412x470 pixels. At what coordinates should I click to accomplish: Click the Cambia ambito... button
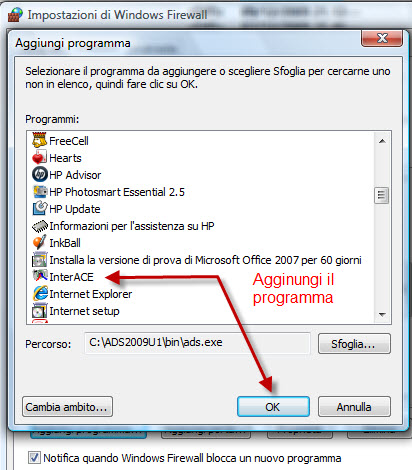click(x=67, y=407)
